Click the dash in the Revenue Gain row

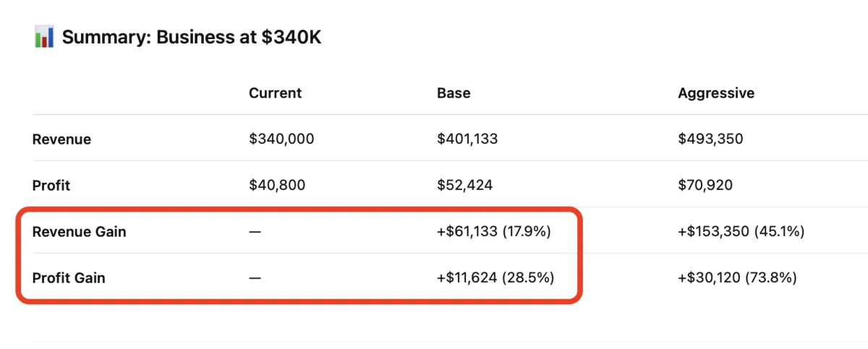click(255, 232)
